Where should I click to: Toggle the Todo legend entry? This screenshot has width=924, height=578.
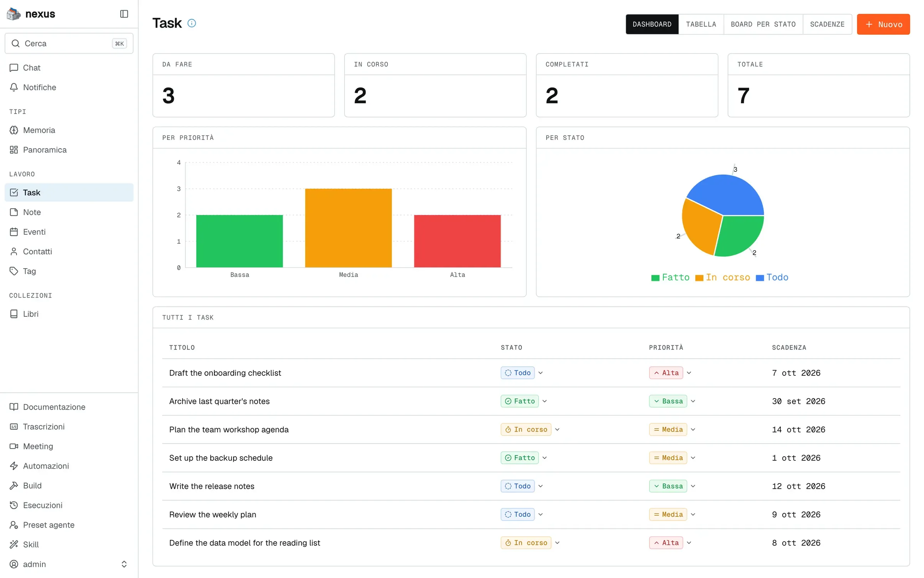point(772,277)
